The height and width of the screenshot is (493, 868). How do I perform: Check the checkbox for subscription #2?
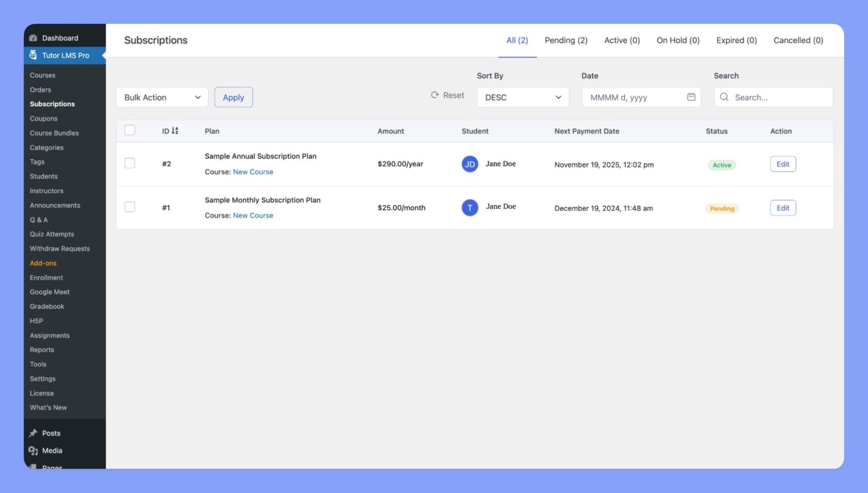(129, 163)
